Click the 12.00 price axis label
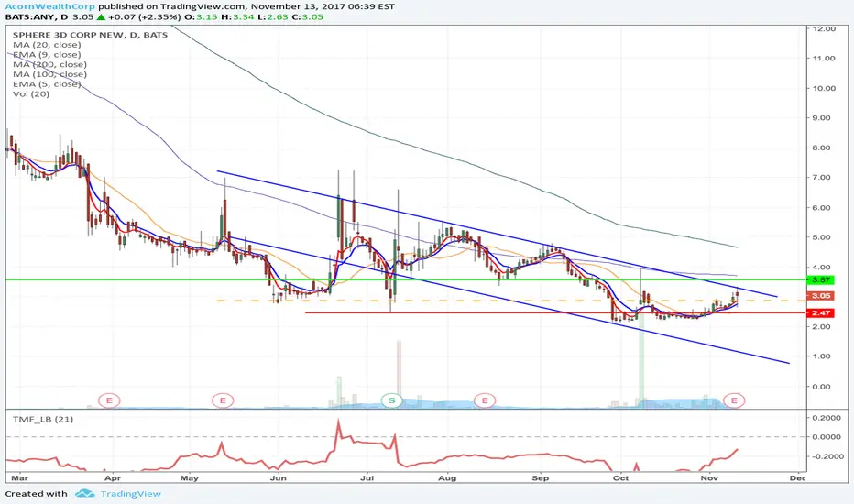This screenshot has width=854, height=504. tap(824, 29)
